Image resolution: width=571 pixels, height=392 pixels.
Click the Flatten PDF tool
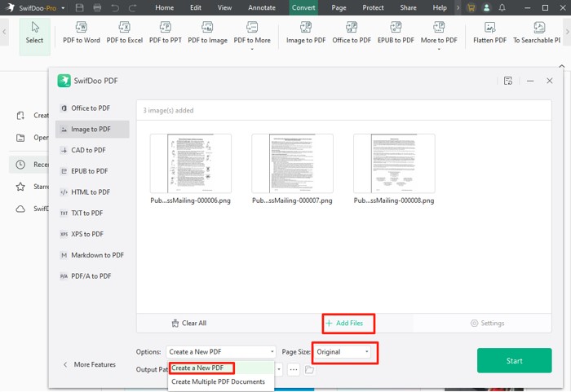(489, 33)
